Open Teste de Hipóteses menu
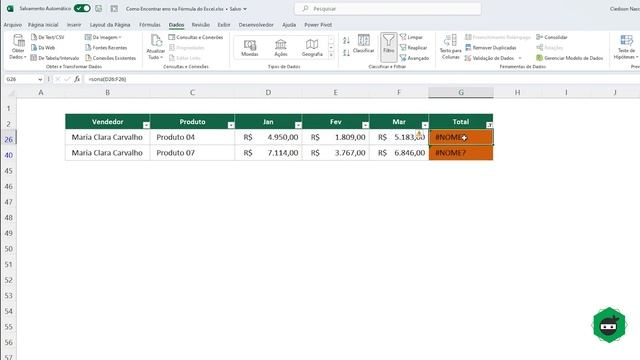This screenshot has width=640, height=360. point(626,47)
